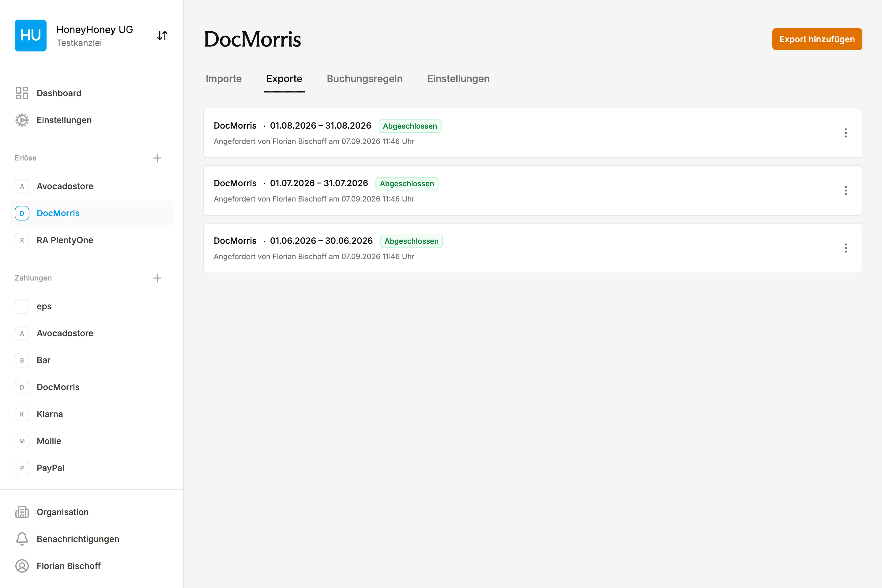
Task: Select Avocadostore under Zahlungen
Action: [x=92, y=333]
